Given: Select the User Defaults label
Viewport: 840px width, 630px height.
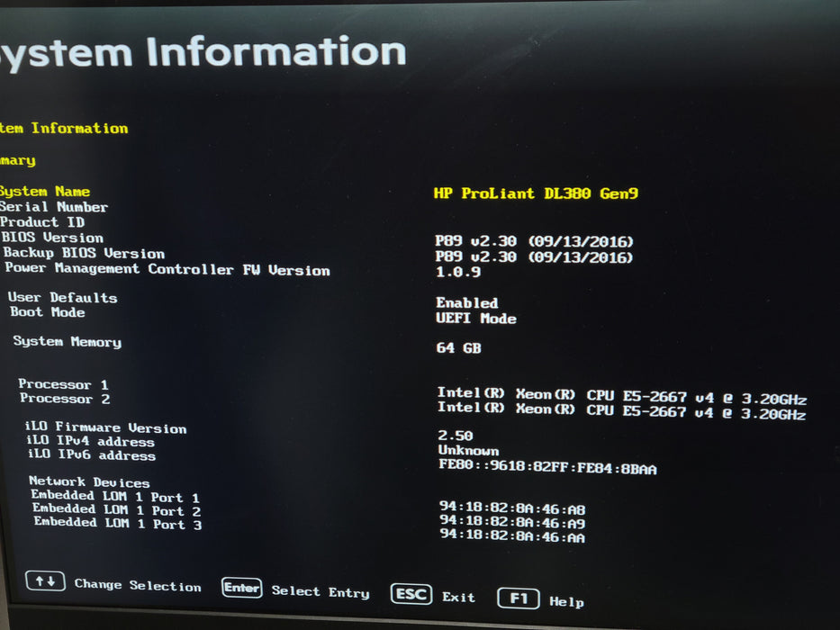Looking at the screenshot, I should (63, 297).
